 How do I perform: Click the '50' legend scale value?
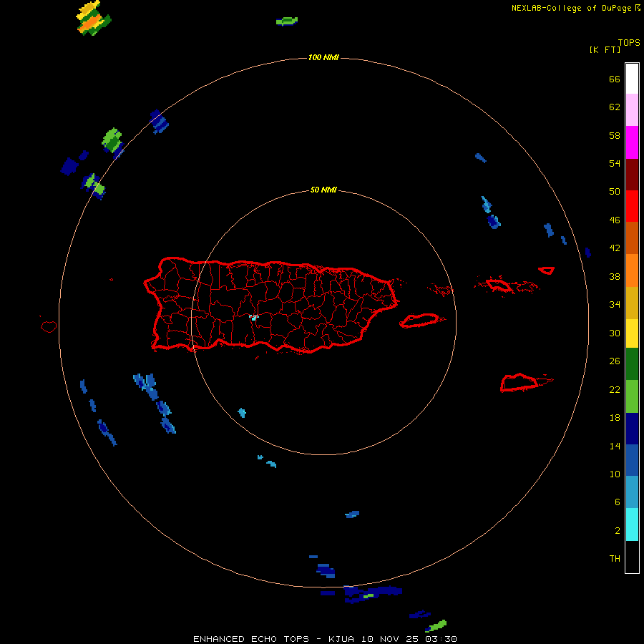click(x=615, y=191)
